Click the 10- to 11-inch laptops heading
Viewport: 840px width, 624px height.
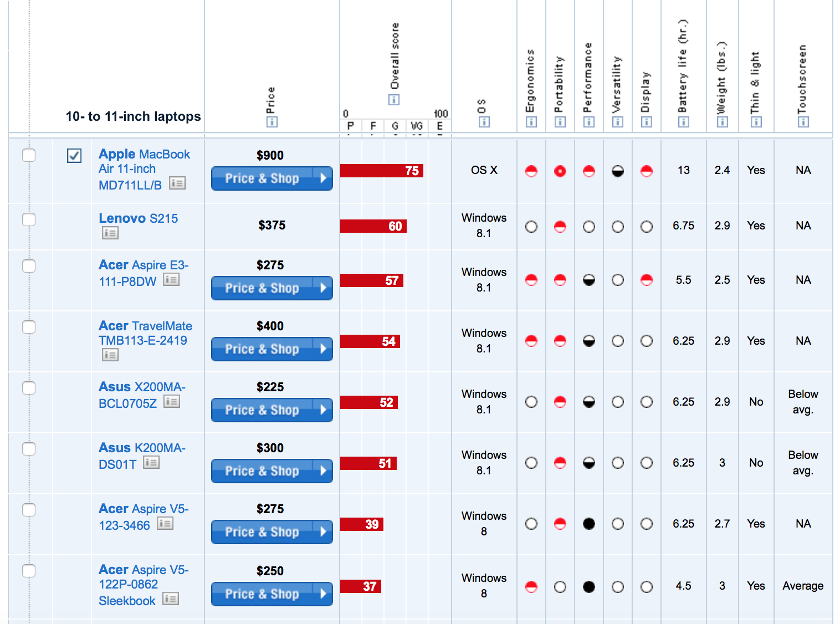[x=134, y=116]
